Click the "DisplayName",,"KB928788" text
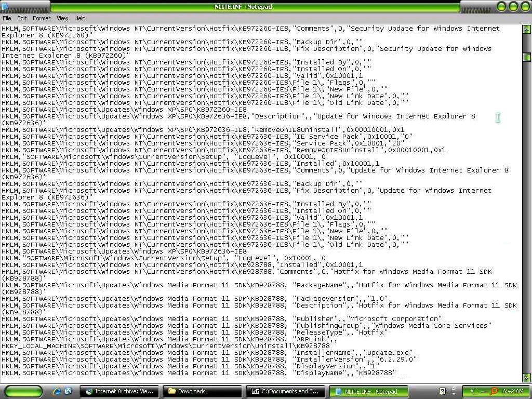 click(x=344, y=373)
